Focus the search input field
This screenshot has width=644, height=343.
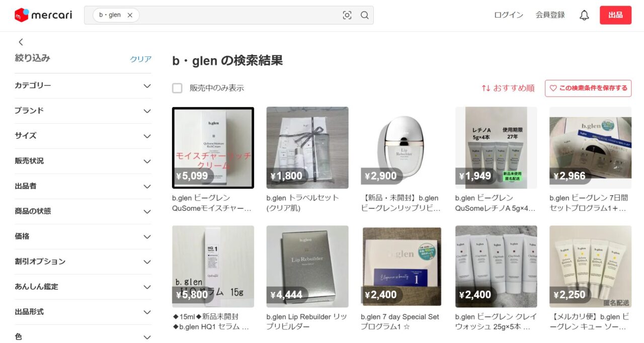click(239, 15)
